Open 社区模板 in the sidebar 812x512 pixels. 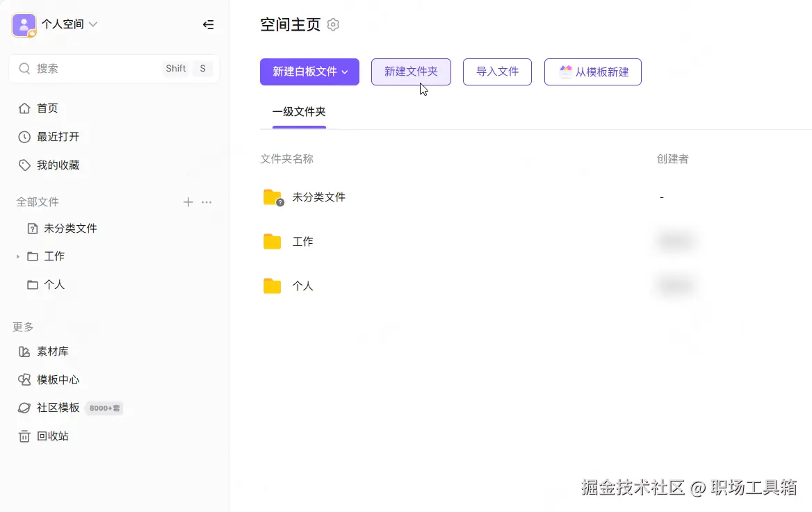(58, 408)
